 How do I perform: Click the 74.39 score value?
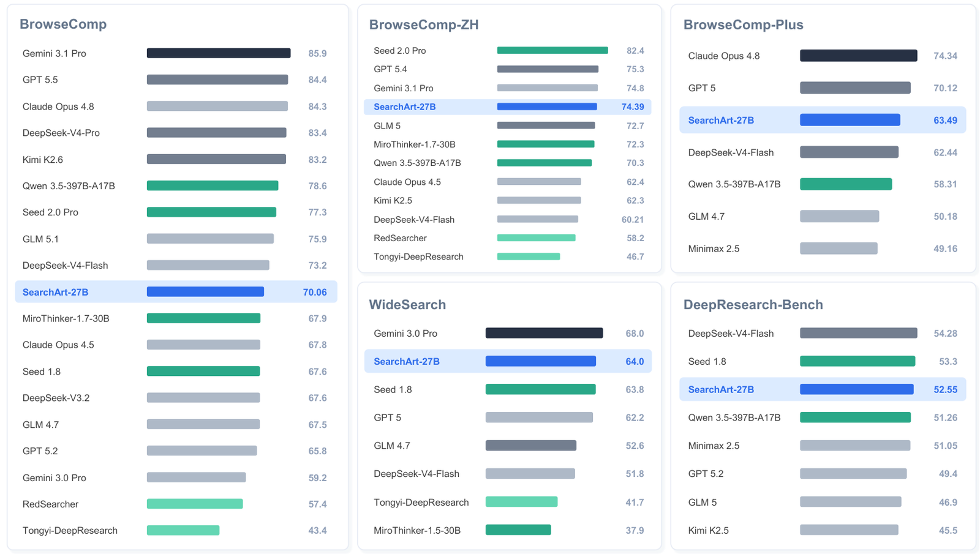point(633,107)
